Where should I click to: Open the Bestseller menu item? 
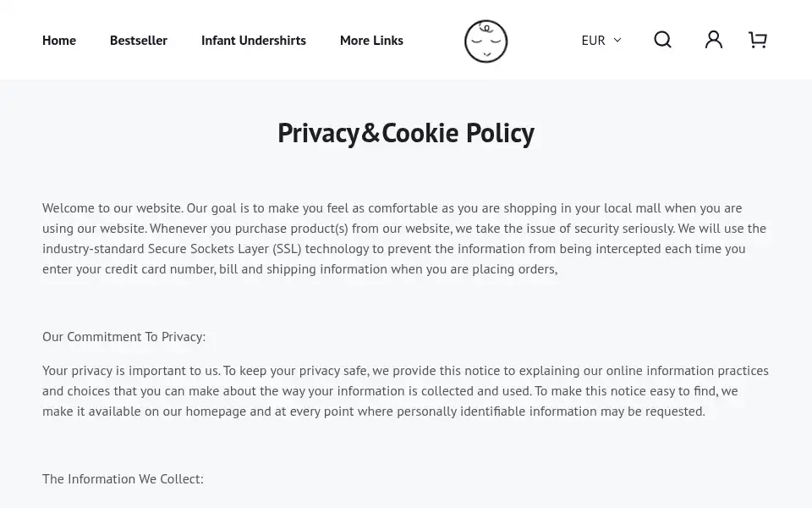pos(138,41)
